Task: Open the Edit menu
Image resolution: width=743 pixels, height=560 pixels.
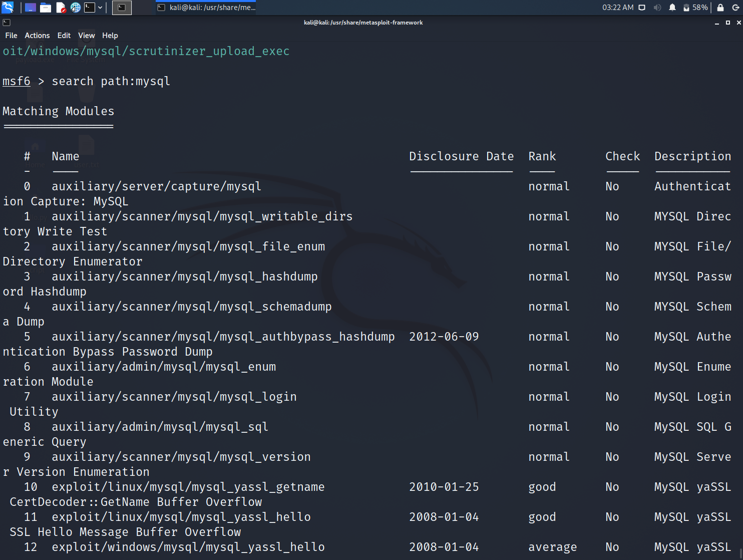Action: tap(64, 36)
